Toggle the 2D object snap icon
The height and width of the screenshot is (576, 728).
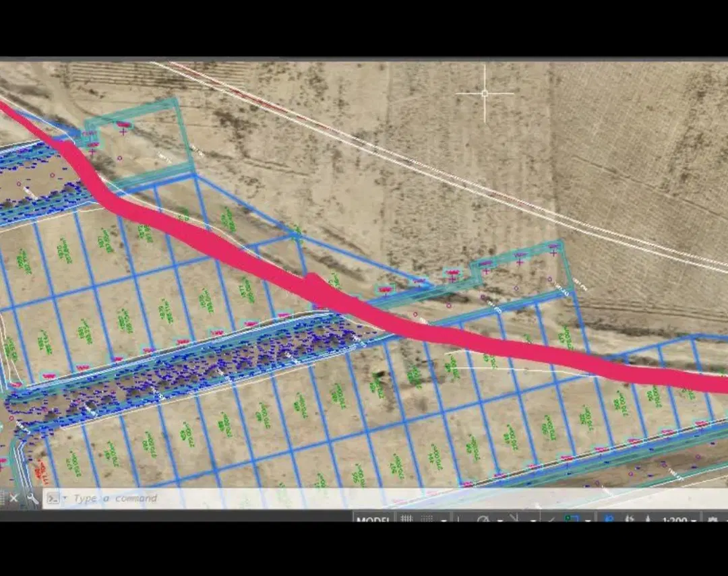pyautogui.click(x=572, y=519)
